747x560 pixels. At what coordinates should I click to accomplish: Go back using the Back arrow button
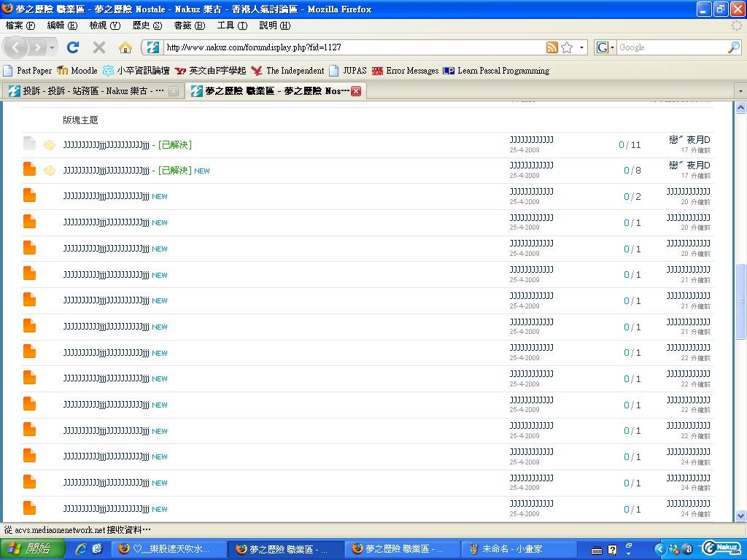click(x=16, y=47)
